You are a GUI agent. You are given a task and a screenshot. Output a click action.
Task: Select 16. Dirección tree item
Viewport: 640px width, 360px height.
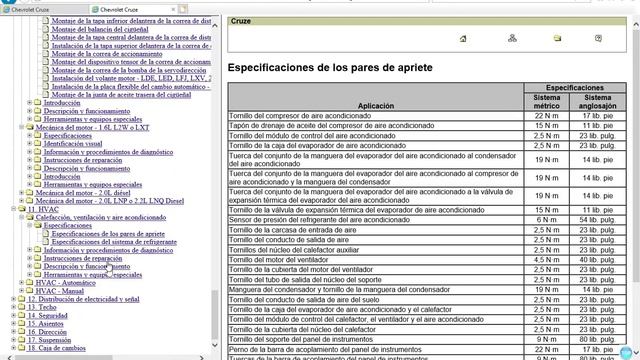coord(47,332)
